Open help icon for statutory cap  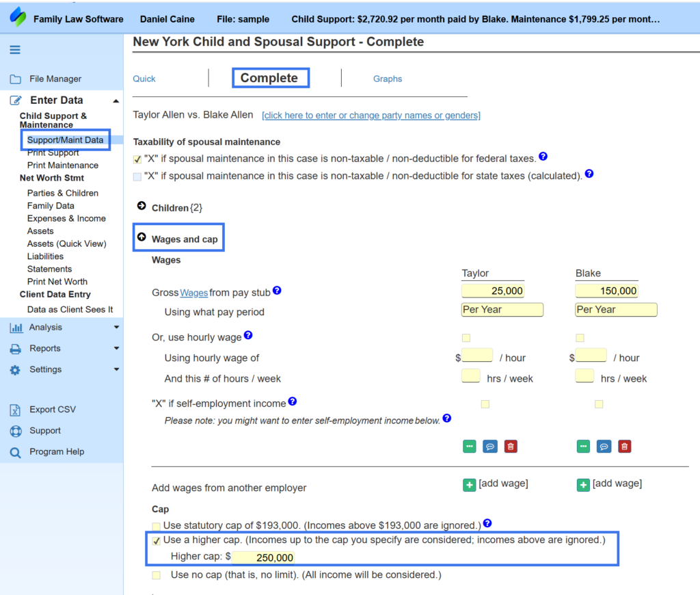pyautogui.click(x=487, y=523)
